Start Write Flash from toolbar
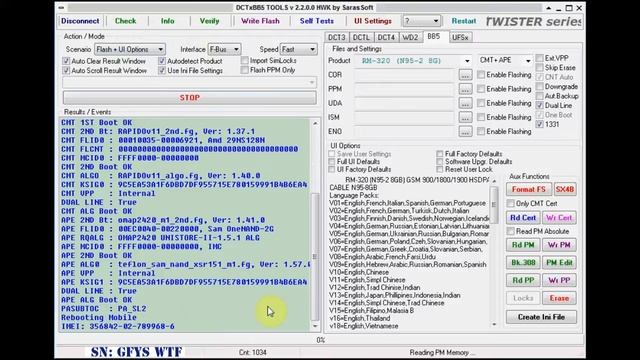 [x=260, y=21]
